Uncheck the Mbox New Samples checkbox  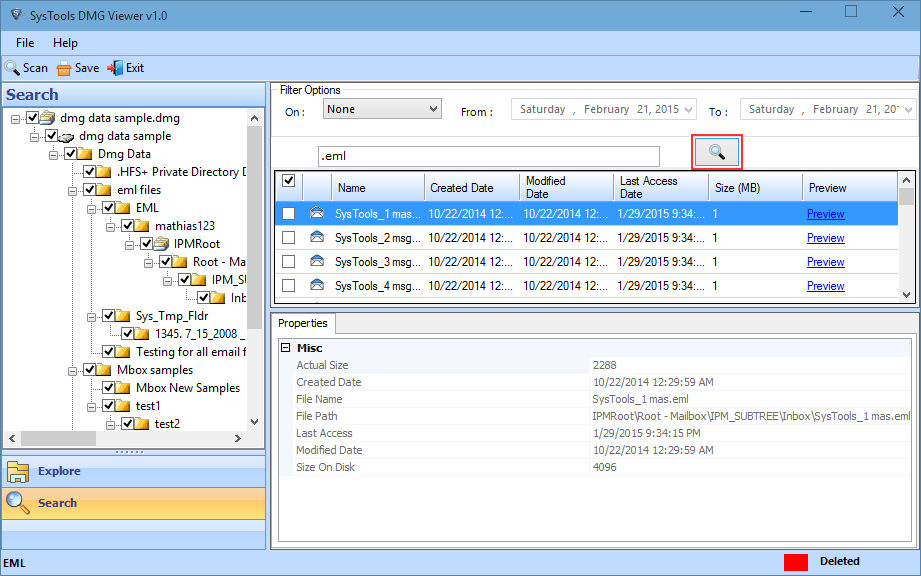click(x=108, y=388)
